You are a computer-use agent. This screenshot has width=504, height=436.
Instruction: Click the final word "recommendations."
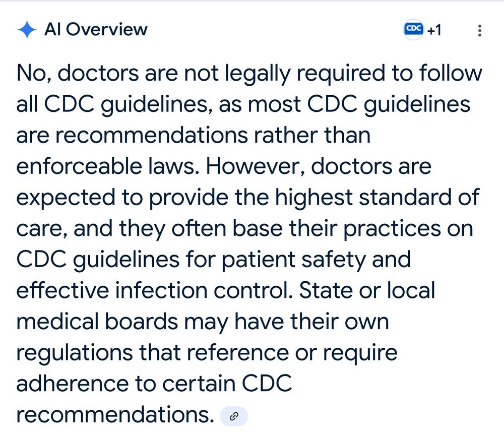pyautogui.click(x=115, y=415)
